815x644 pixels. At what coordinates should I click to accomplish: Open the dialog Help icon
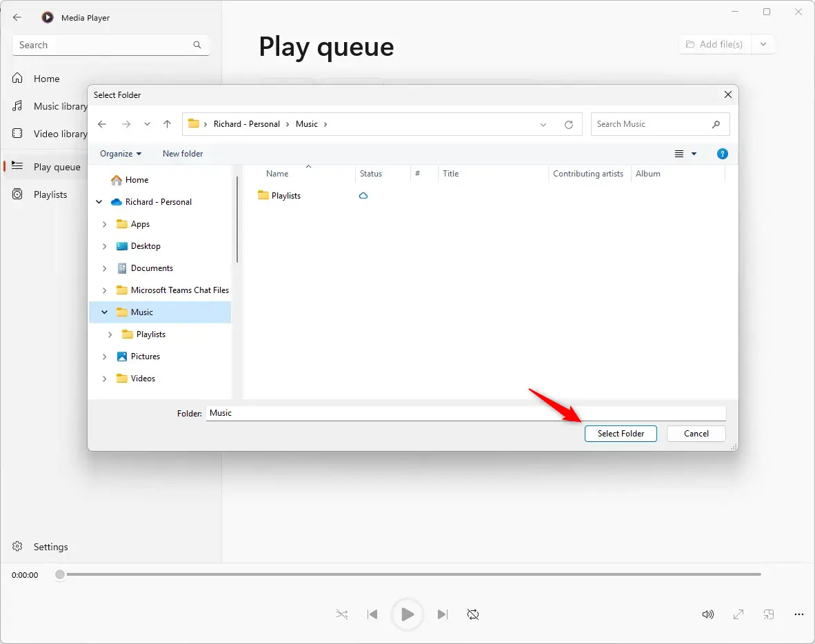pos(723,154)
